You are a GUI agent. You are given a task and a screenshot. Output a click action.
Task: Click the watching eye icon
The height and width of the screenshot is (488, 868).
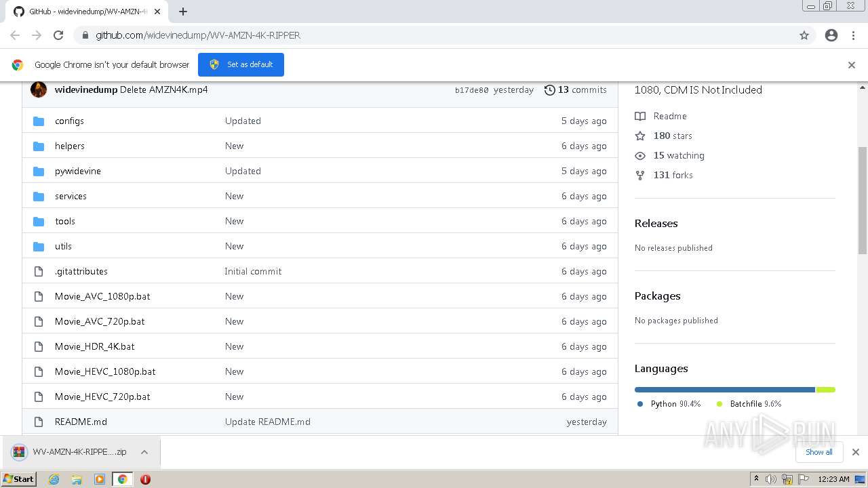point(640,155)
